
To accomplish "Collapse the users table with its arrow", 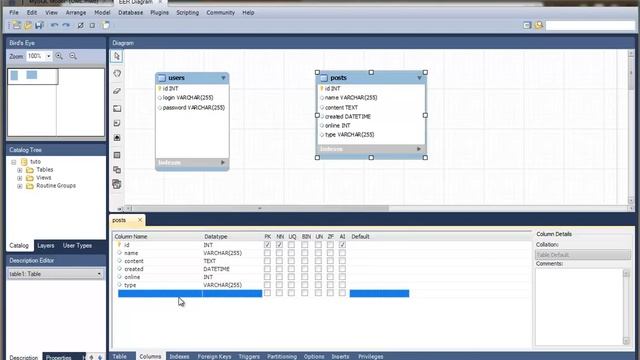I will (x=223, y=78).
